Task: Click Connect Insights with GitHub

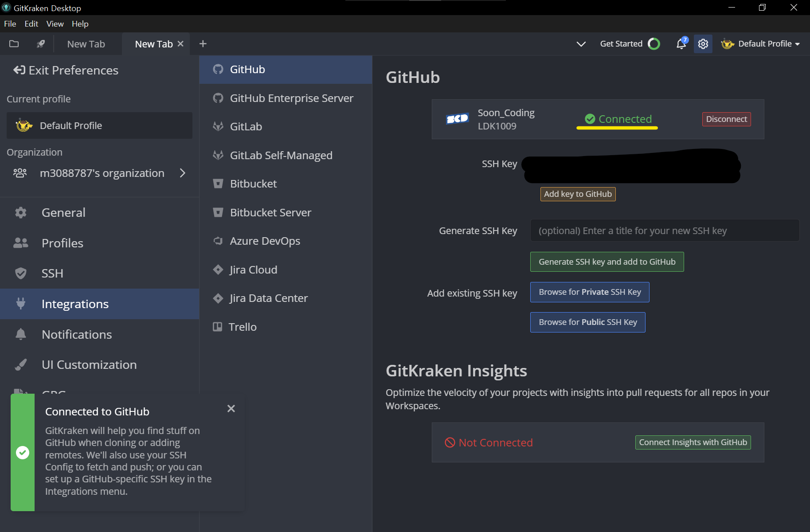Action: [x=693, y=442]
